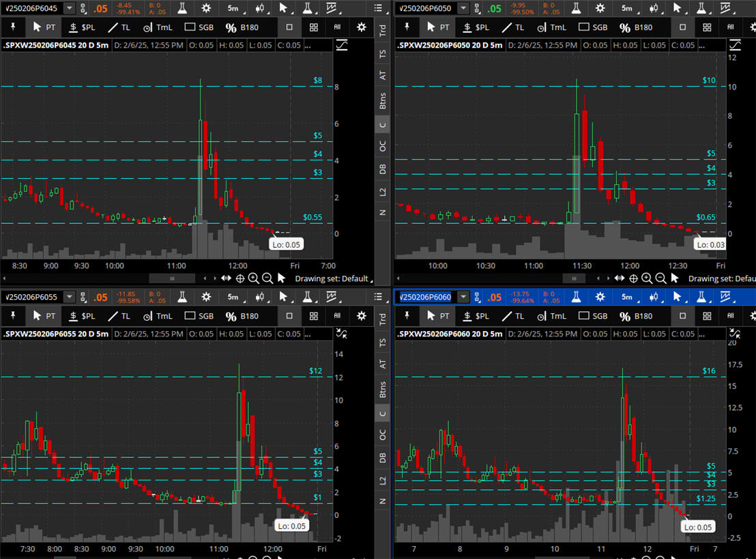
Task: Click zoom out magnifier under P6050 chart
Action: [x=660, y=278]
